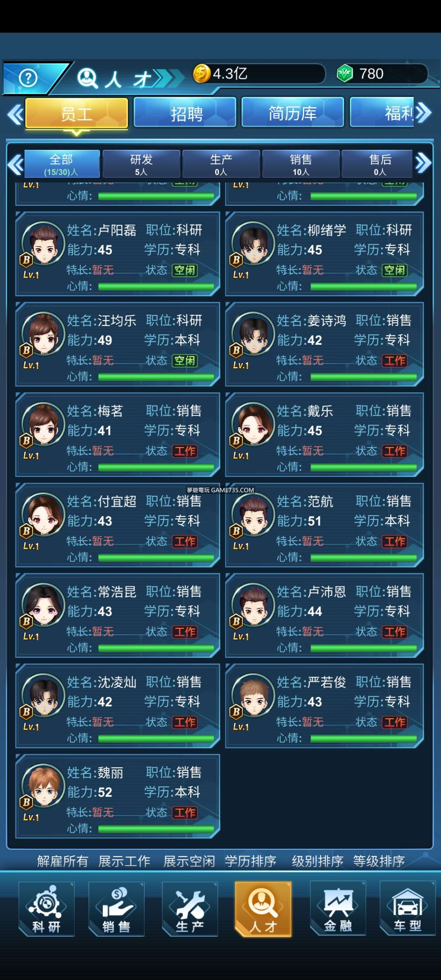The height and width of the screenshot is (980, 441).
Task: Toggle 学历排序 sorting
Action: click(251, 861)
